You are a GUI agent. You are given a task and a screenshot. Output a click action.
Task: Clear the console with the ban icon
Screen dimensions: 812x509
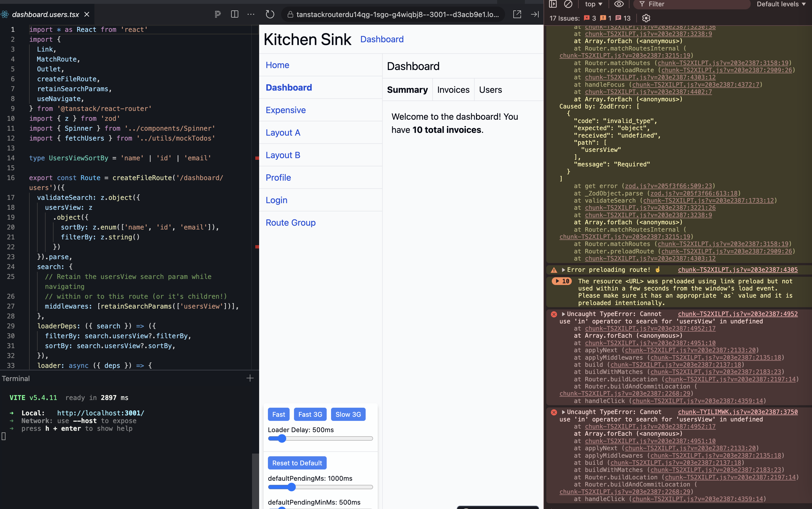[x=568, y=4]
